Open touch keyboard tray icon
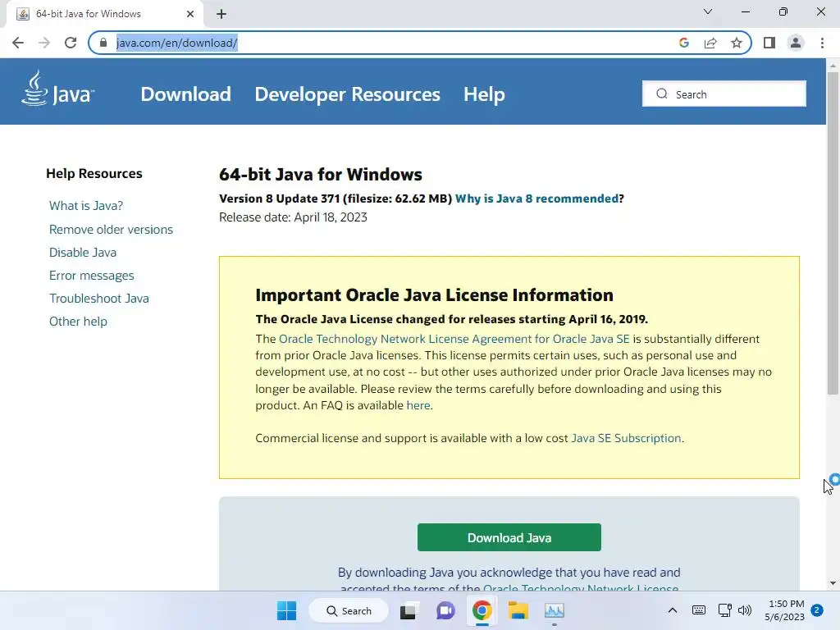The image size is (840, 630). (699, 610)
